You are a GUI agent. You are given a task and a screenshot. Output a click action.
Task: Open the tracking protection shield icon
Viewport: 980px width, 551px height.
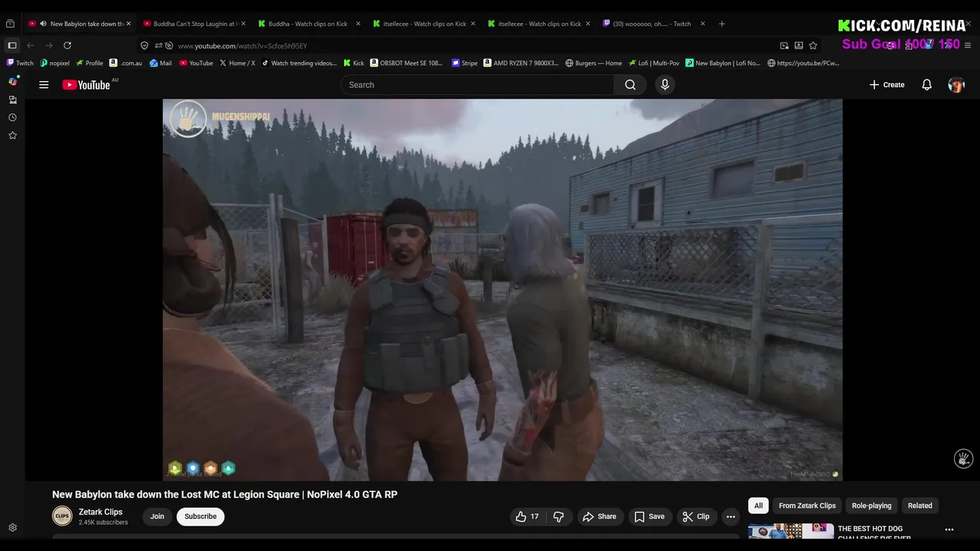tap(144, 46)
